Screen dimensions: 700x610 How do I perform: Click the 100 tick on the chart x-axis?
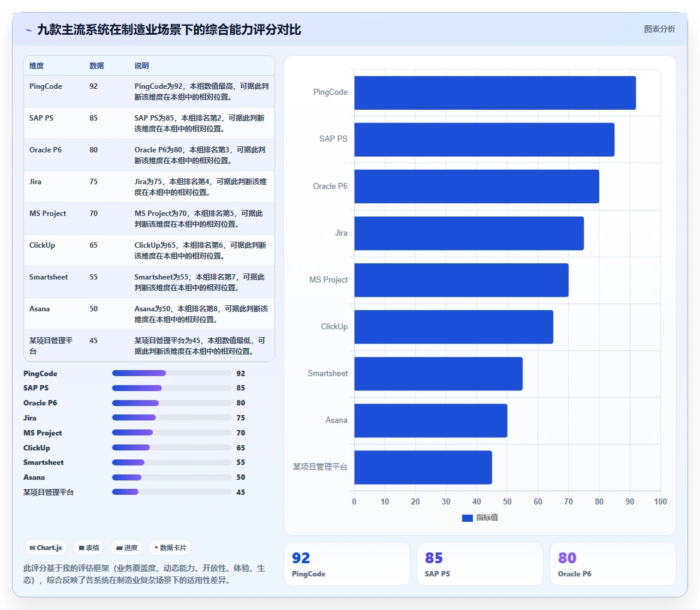click(660, 501)
